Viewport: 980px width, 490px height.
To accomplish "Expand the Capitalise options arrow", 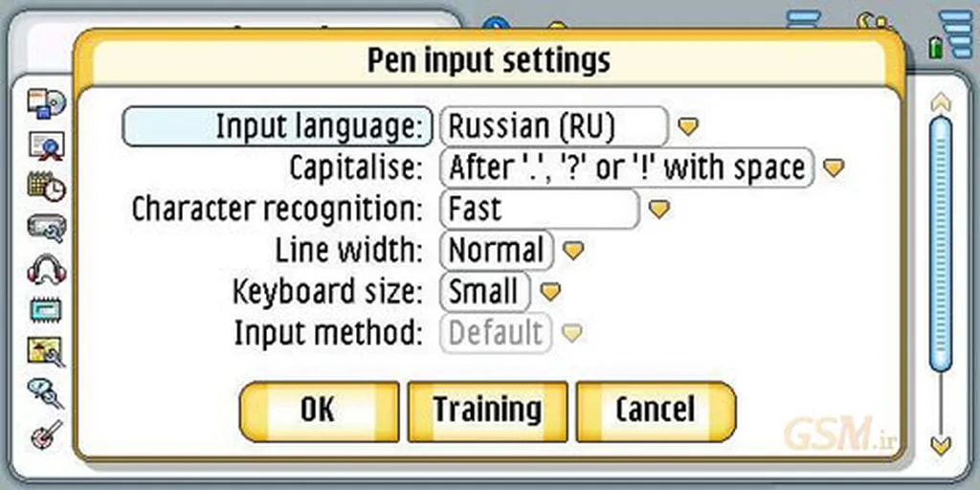I will pyautogui.click(x=835, y=168).
